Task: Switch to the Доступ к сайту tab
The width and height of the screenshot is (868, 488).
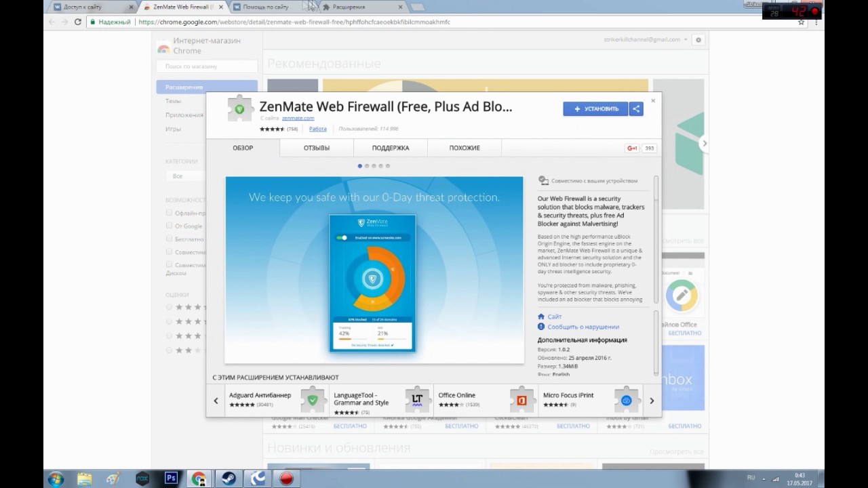Action: pos(93,7)
